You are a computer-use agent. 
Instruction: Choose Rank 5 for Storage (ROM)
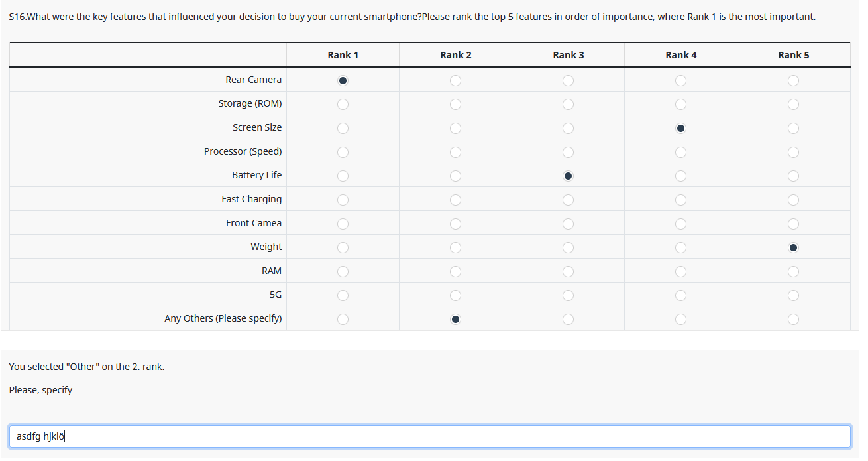click(793, 105)
